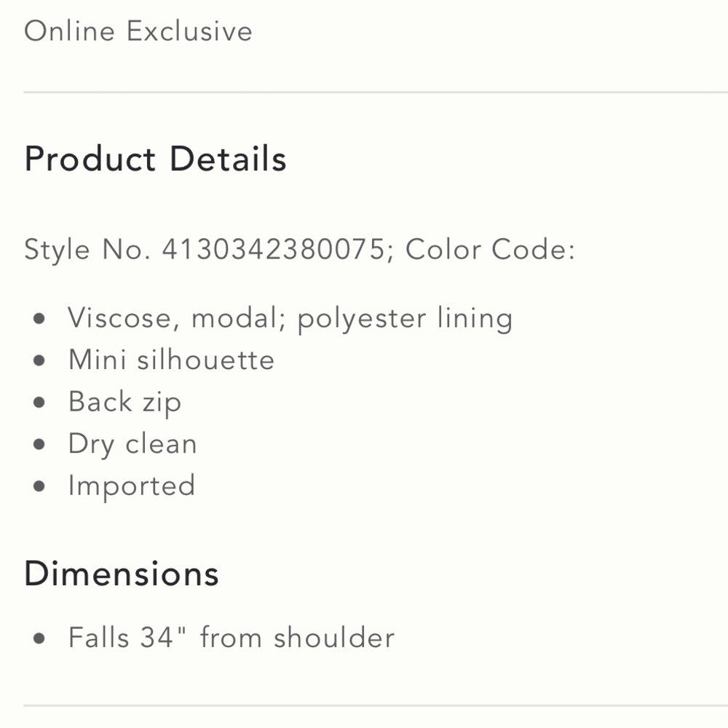Click the bullet beside "Viscose, modal" line

(40, 319)
